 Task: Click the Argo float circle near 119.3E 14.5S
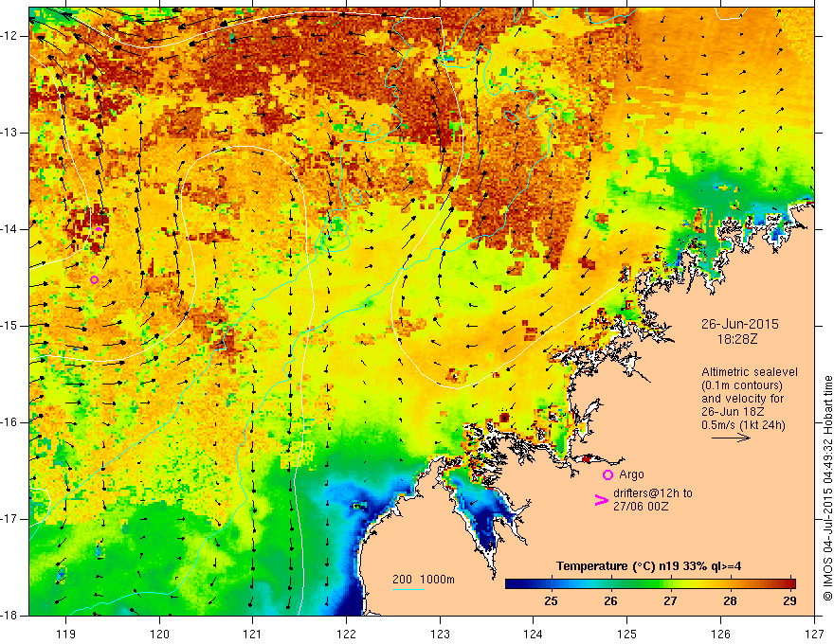click(x=94, y=280)
